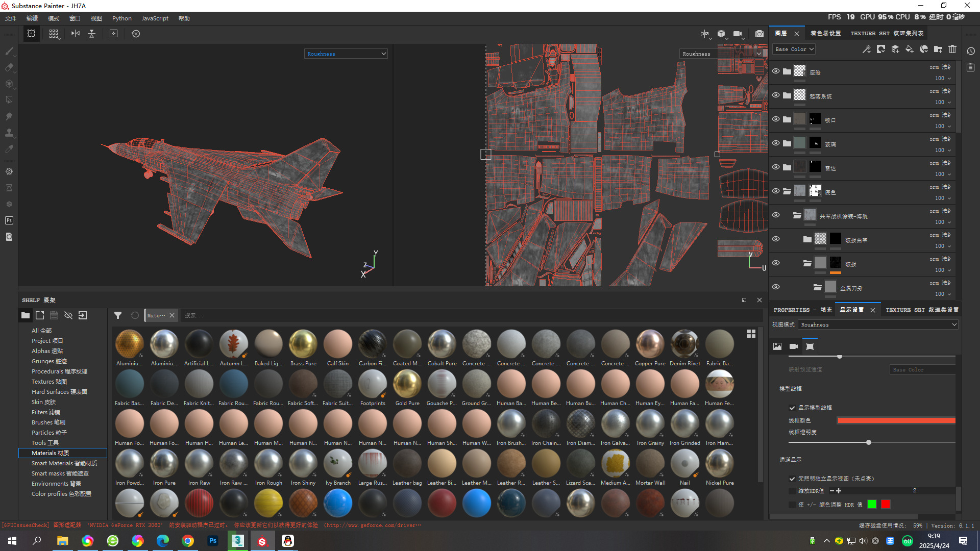This screenshot has width=980, height=551.
Task: Click the red 线框颜色 color swatch
Action: 896,420
